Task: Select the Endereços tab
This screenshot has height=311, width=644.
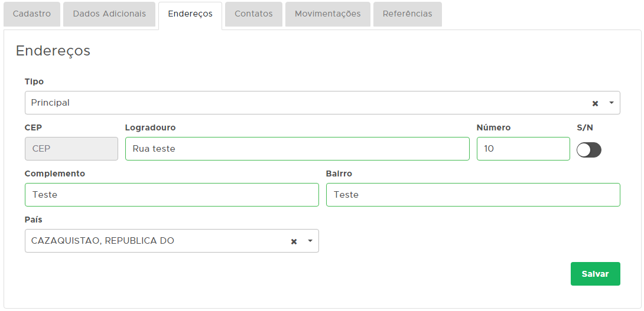Action: point(190,14)
